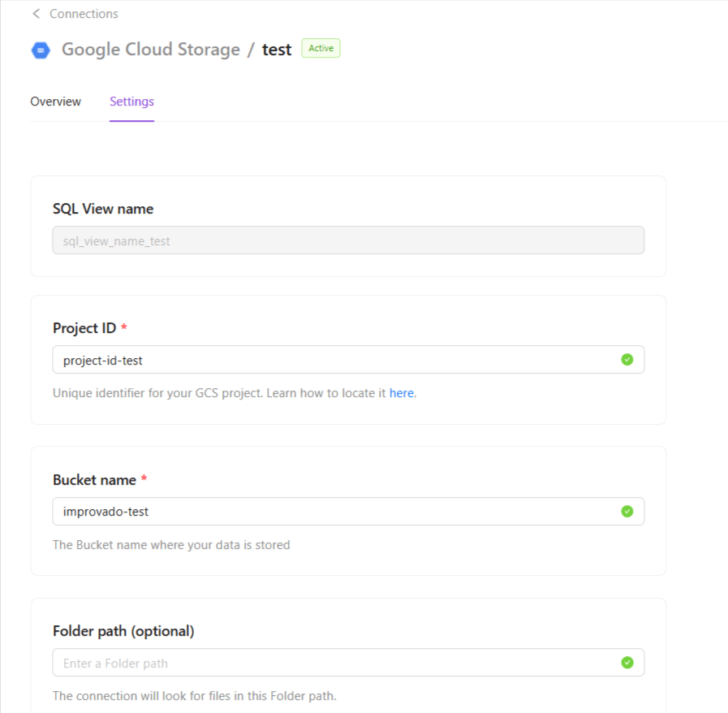Image resolution: width=728 pixels, height=713 pixels.
Task: Select the Settings tab
Action: point(131,102)
